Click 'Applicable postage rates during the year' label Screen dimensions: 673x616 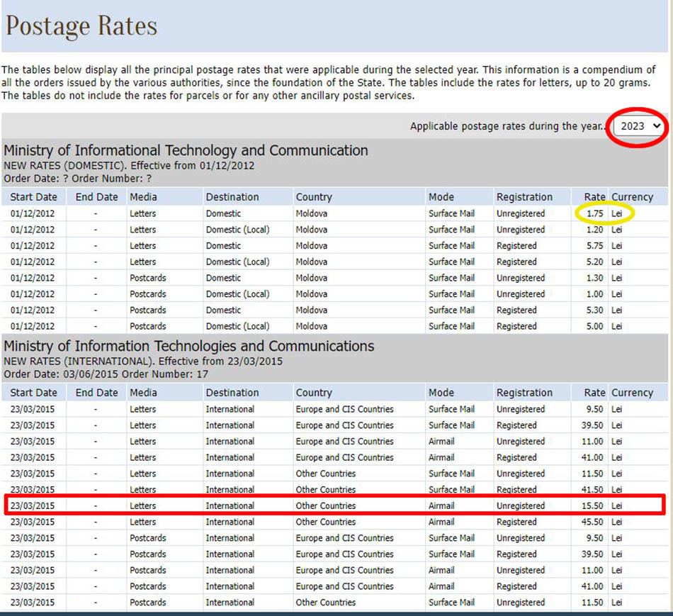click(507, 126)
